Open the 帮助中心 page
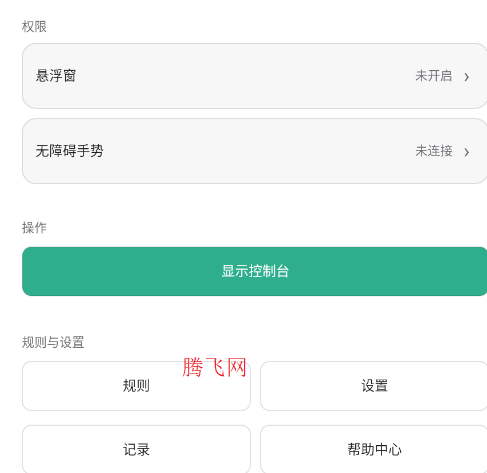The image size is (487, 473). point(374,449)
